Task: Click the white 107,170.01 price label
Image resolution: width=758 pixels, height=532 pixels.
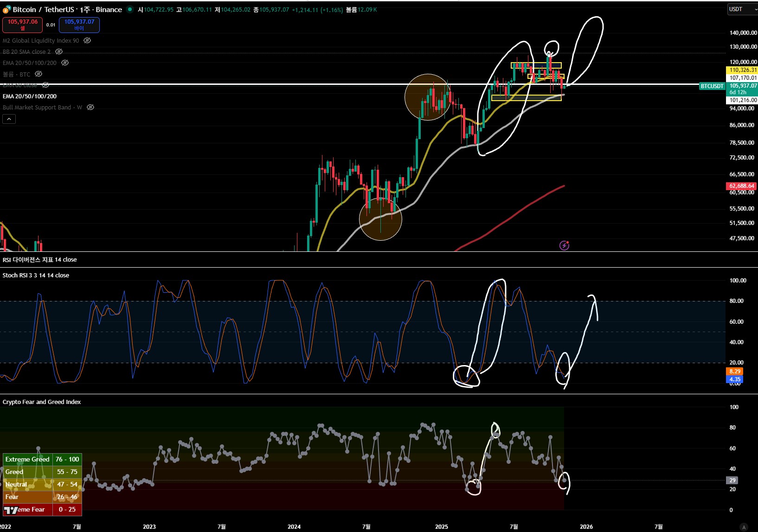Action: (x=742, y=78)
